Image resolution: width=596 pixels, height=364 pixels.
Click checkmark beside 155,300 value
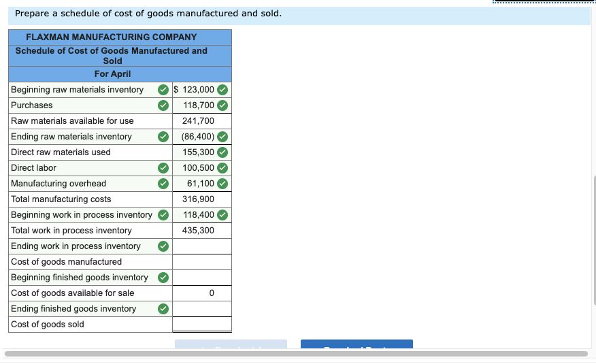click(222, 152)
